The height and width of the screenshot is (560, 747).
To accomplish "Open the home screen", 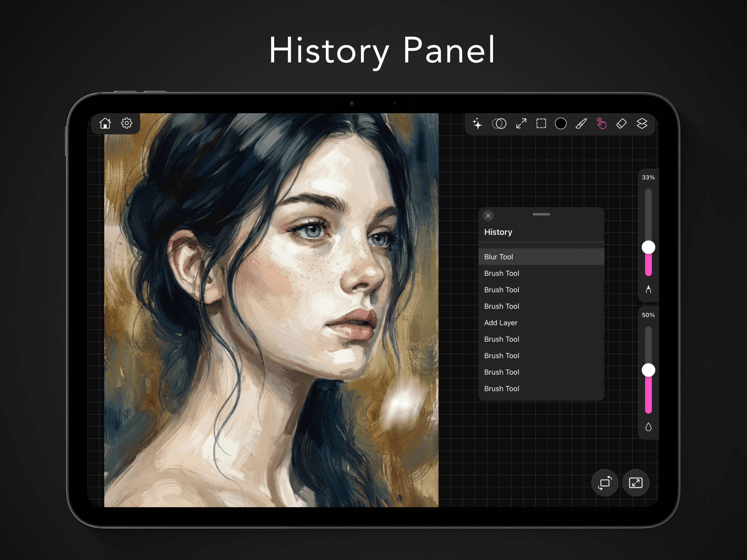I will [105, 123].
